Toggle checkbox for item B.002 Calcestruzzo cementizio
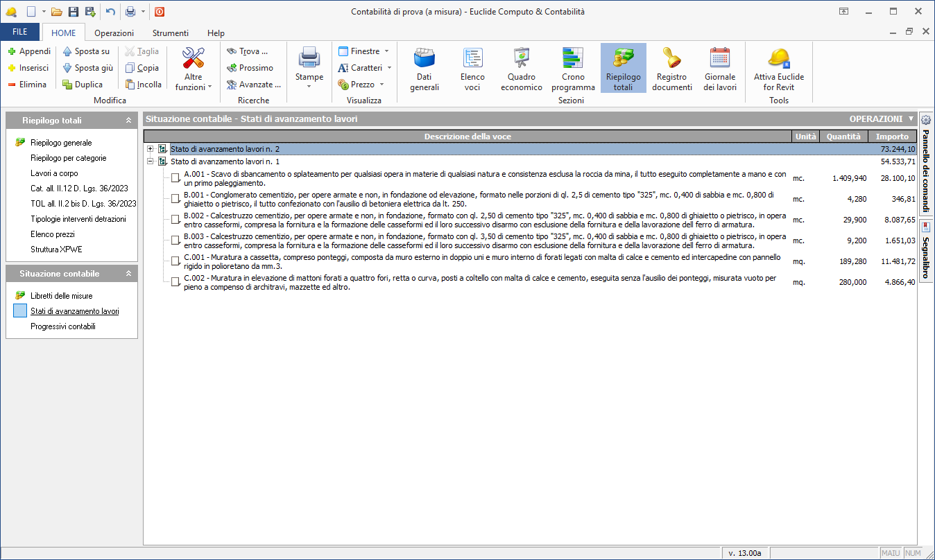 (x=175, y=220)
